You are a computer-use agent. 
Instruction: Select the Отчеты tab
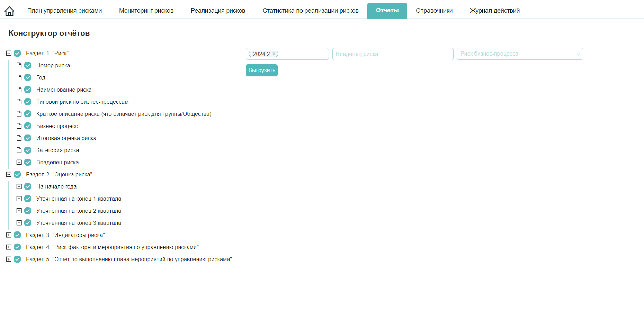[x=387, y=10]
